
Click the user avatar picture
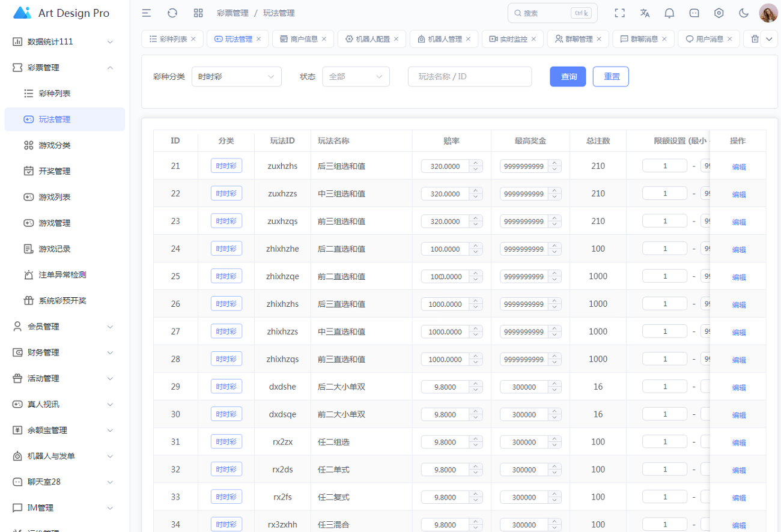coord(768,13)
